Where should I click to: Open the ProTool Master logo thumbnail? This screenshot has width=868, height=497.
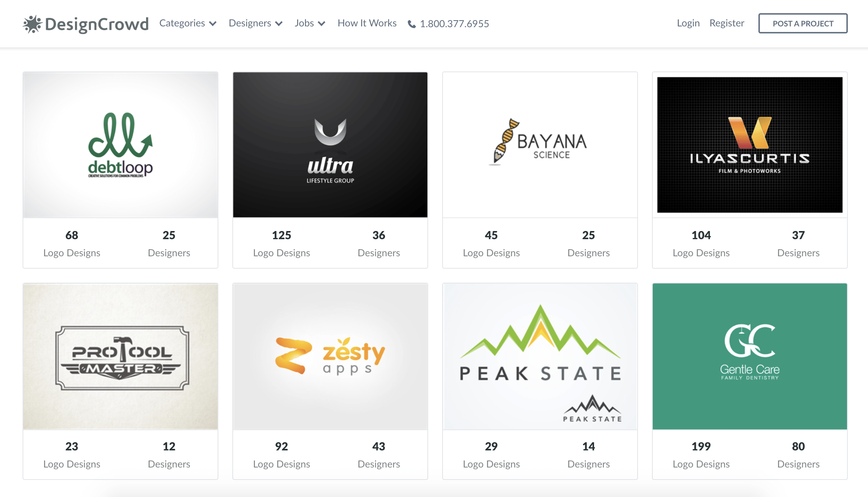(x=120, y=356)
